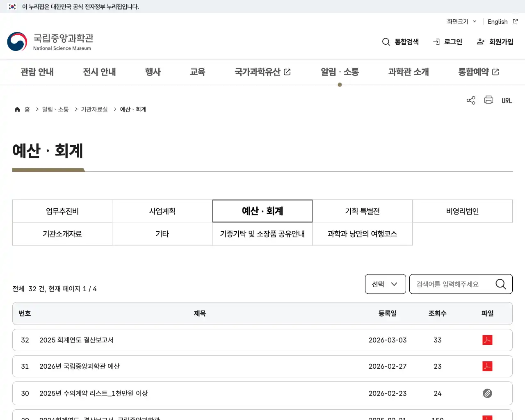
Task: Open the 화면크기 dropdown
Action: 461,21
